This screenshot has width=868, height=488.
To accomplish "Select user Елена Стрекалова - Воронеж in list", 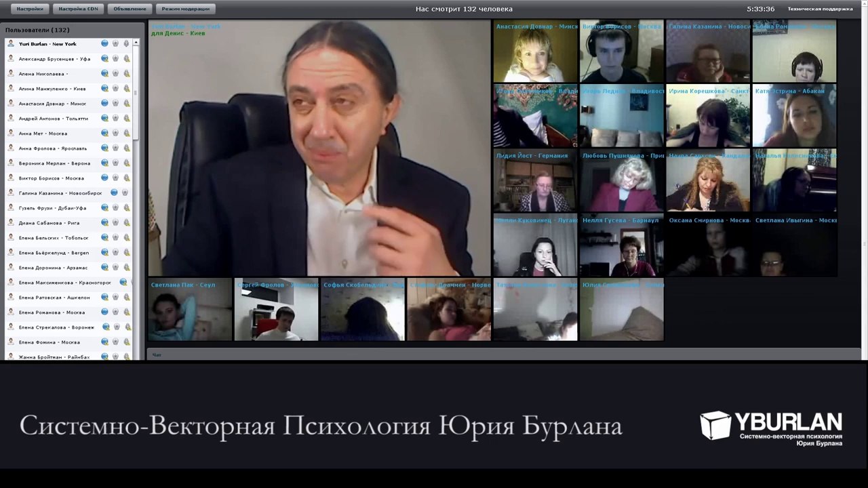I will (68, 327).
